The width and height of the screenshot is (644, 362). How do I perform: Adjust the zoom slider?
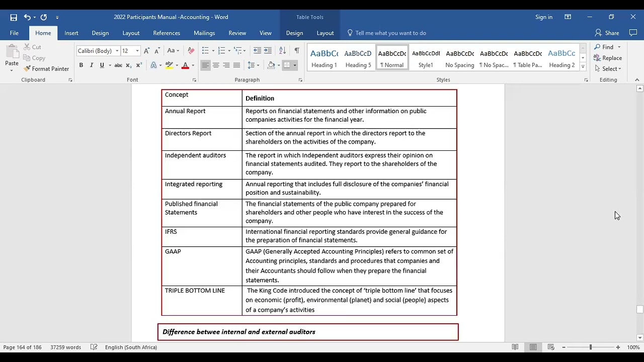coord(591,347)
